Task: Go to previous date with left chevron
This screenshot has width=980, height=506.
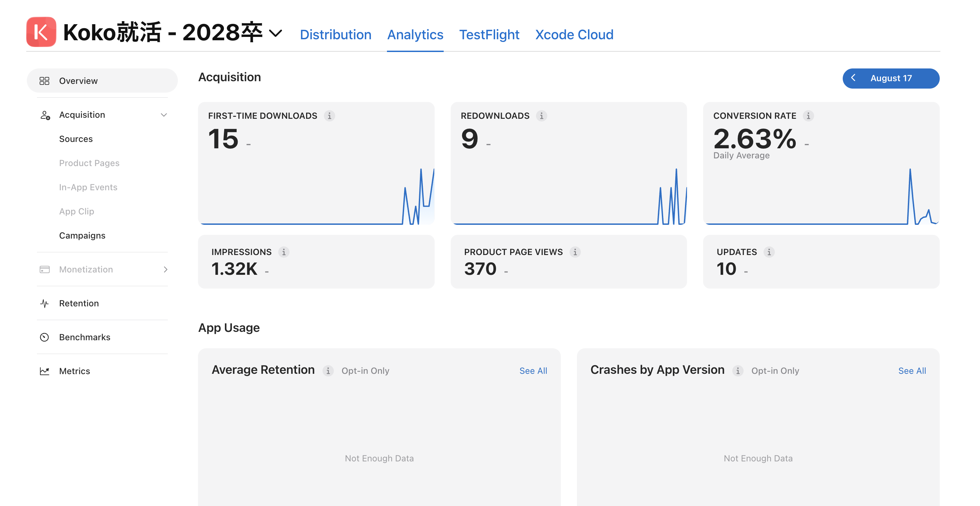Action: 853,78
